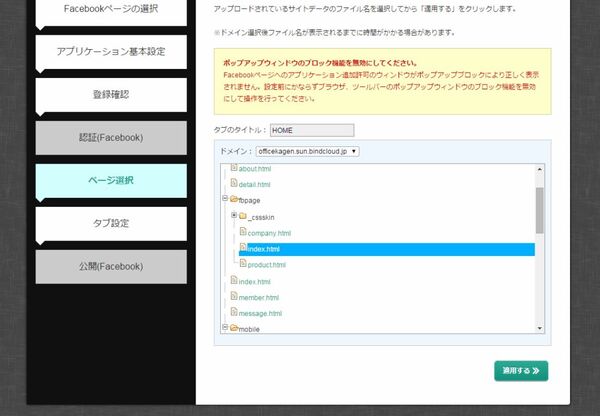Go to the 登録確認 step
Screen dimensions: 600x416
tap(111, 95)
